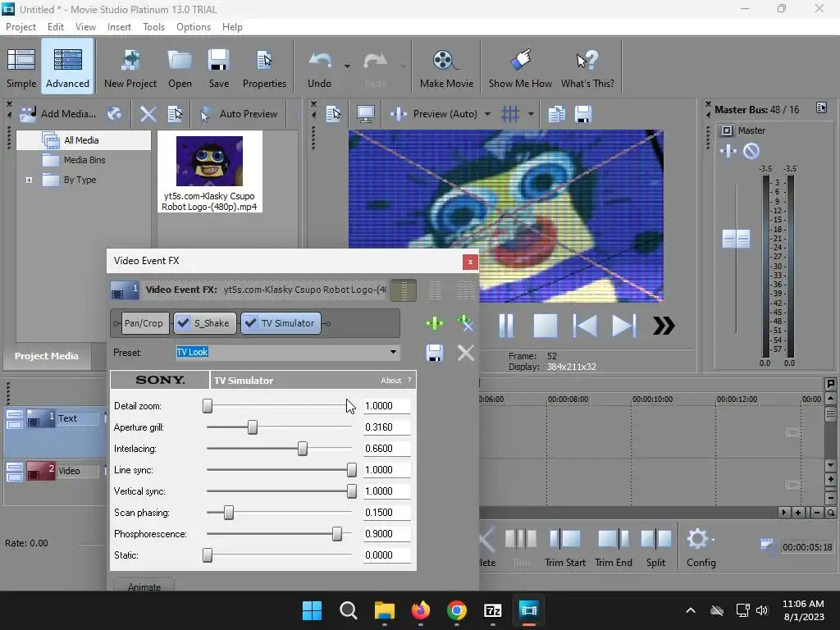Open the Make Movie wizard
Image resolution: width=840 pixels, height=630 pixels.
(x=446, y=67)
